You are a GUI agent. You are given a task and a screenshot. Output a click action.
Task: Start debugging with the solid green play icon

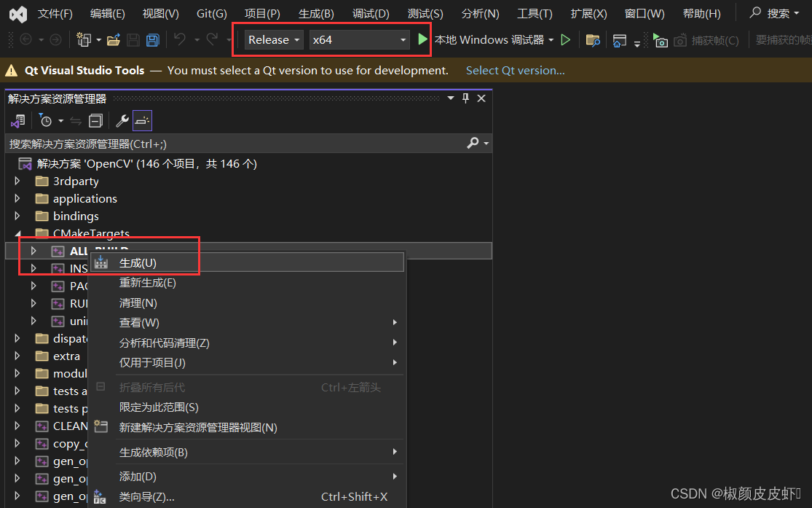(x=422, y=39)
